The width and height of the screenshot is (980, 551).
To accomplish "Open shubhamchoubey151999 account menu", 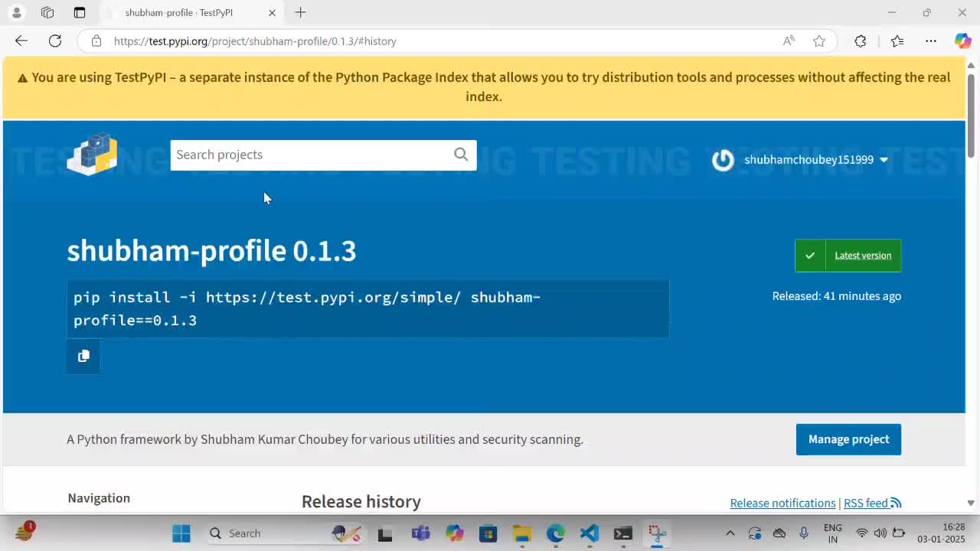I will [x=800, y=160].
